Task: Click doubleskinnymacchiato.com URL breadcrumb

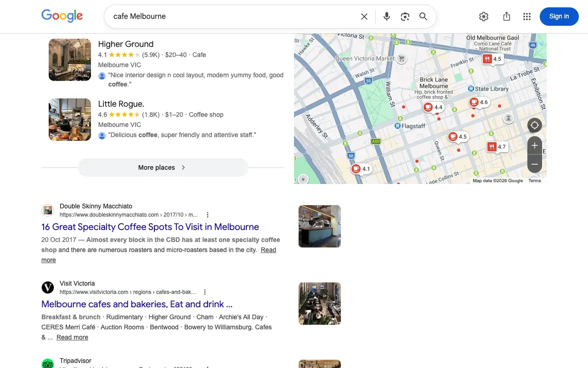Action: point(129,215)
